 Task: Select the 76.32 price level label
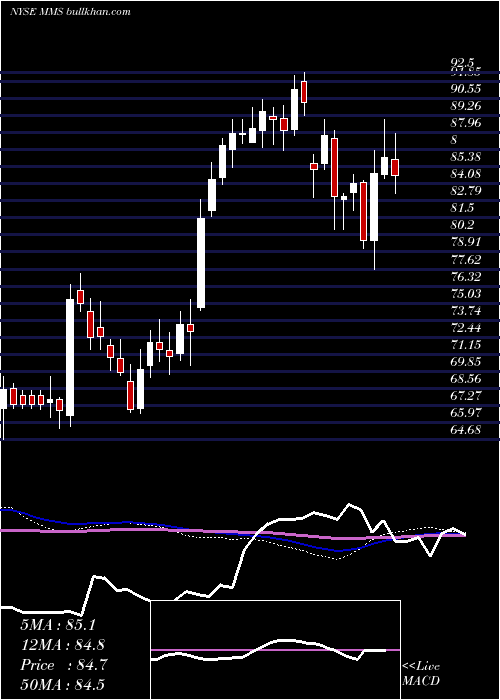tap(466, 276)
